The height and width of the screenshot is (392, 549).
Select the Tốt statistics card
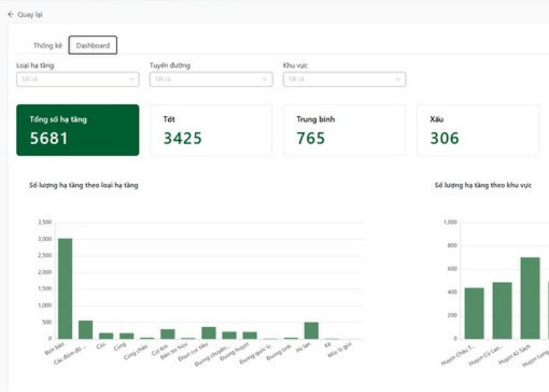[x=211, y=130]
